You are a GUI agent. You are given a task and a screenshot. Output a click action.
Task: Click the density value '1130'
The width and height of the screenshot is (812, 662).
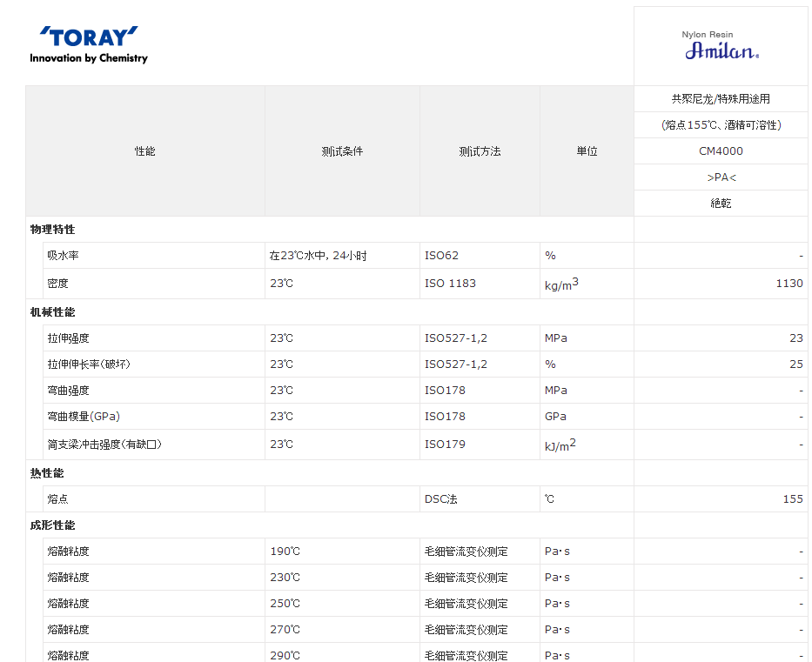(789, 283)
